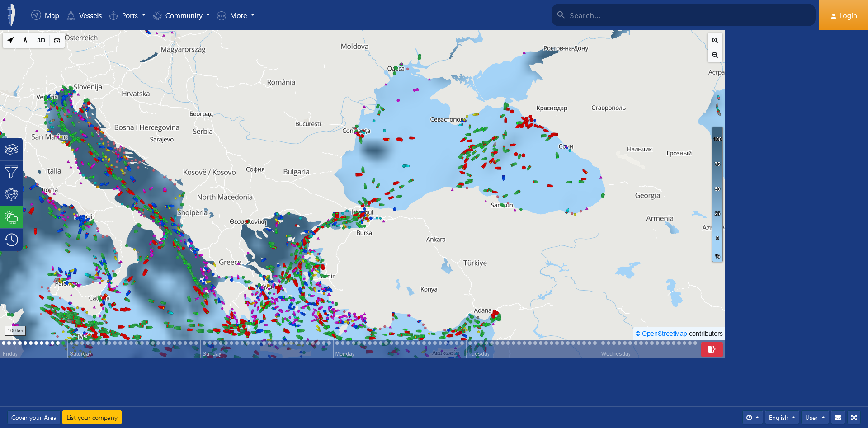Click the site logo icon
This screenshot has height=428, width=868.
[12, 15]
